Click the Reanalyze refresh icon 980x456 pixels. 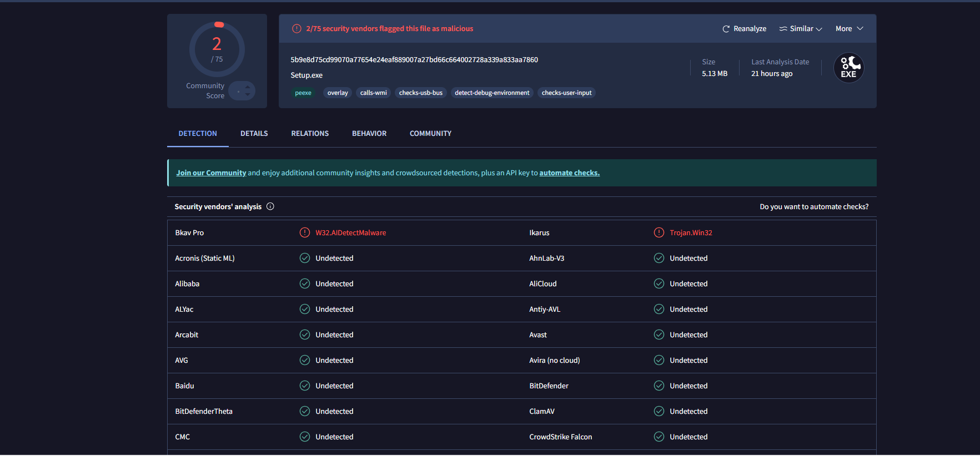click(726, 29)
